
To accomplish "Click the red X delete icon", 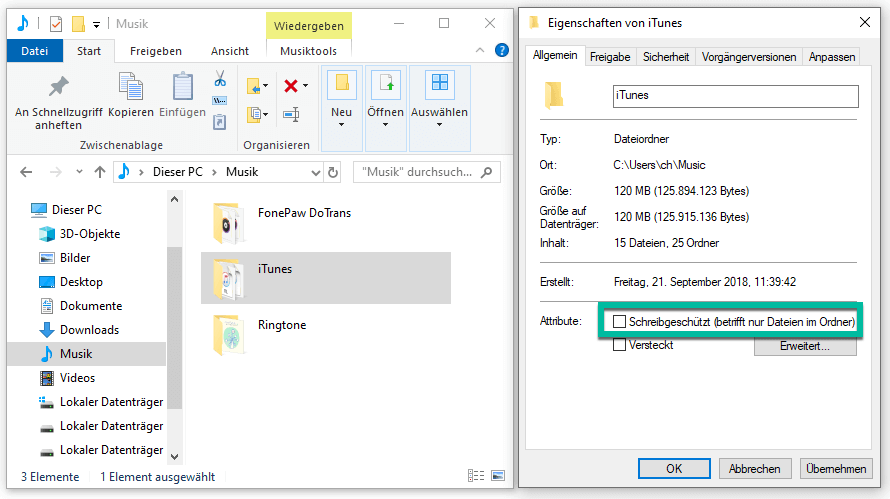I will pos(291,86).
